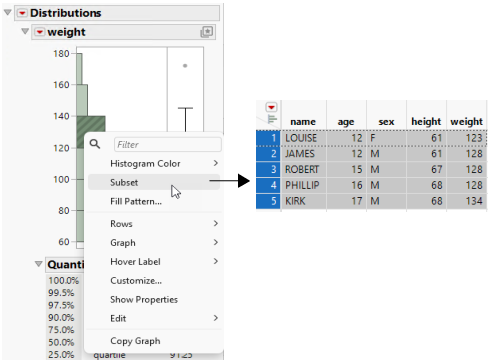Select Fill Pattern... menu item
Screen dimensions: 490x361
[x=154, y=201]
